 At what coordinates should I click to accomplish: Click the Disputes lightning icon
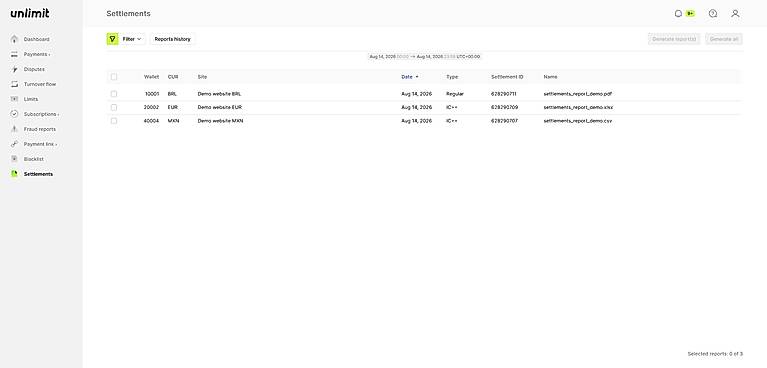(x=14, y=69)
